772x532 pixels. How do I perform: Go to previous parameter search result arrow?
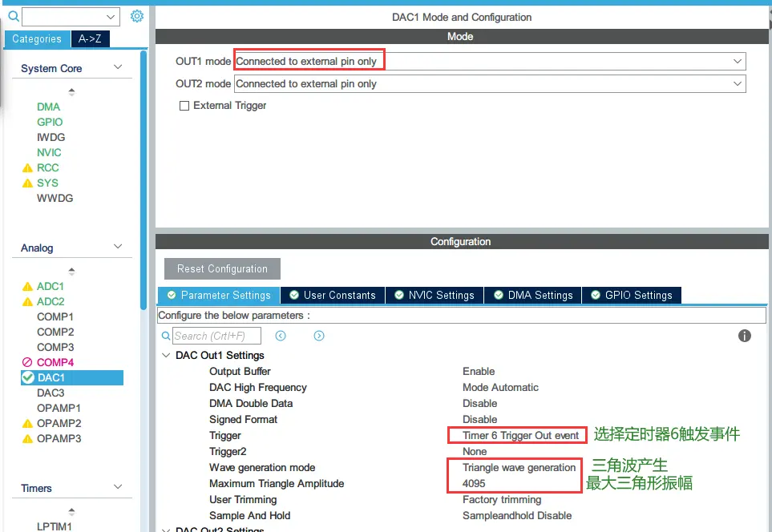(281, 336)
